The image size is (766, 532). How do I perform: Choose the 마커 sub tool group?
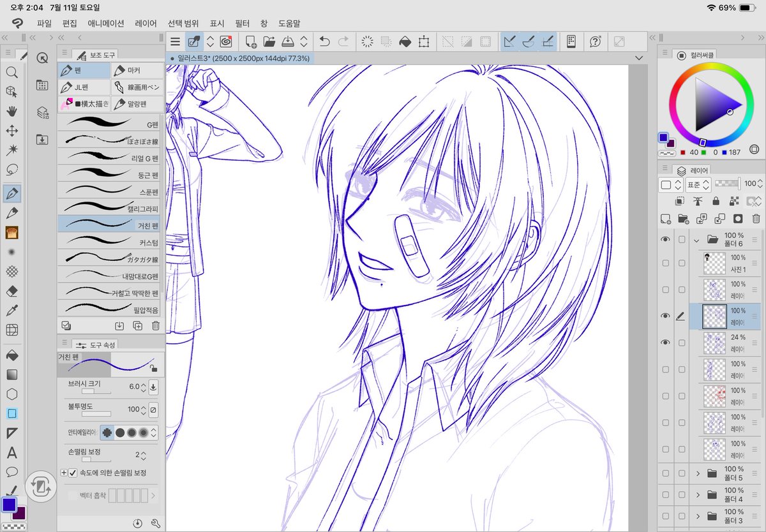pos(137,70)
